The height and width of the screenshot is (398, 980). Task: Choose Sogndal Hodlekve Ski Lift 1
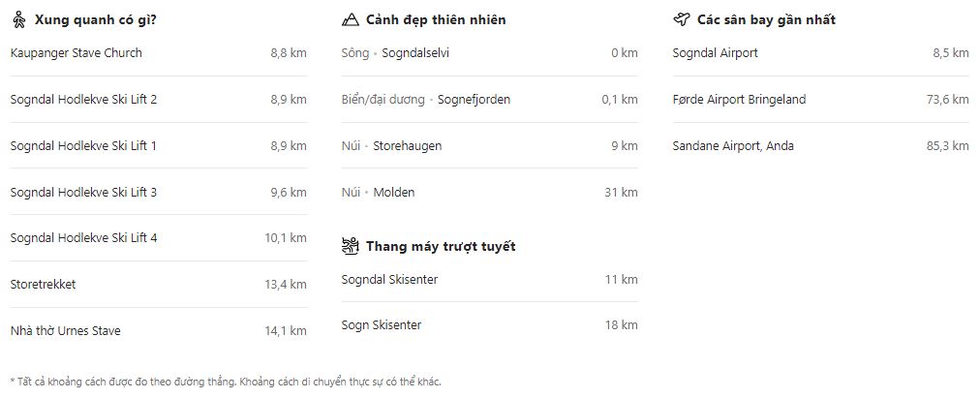tap(159, 145)
